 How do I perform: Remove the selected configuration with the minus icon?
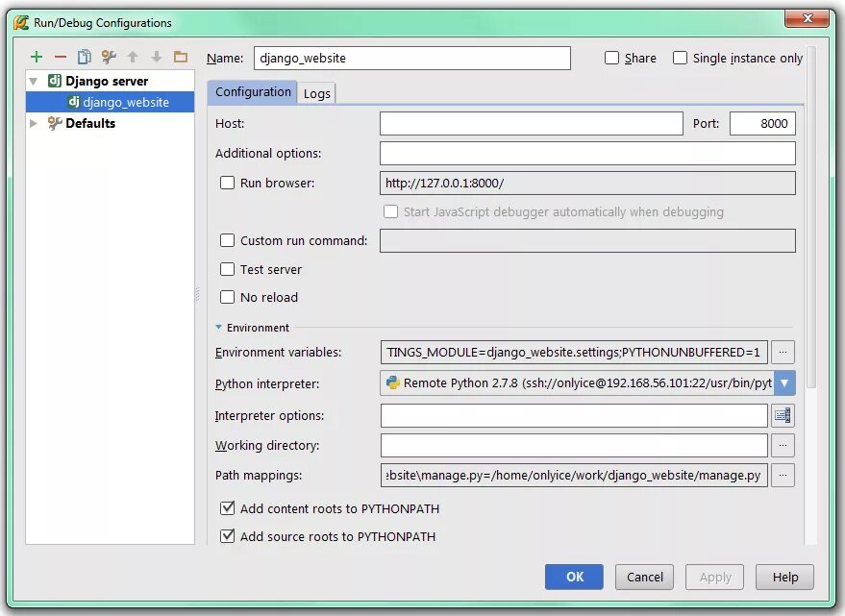coord(61,57)
